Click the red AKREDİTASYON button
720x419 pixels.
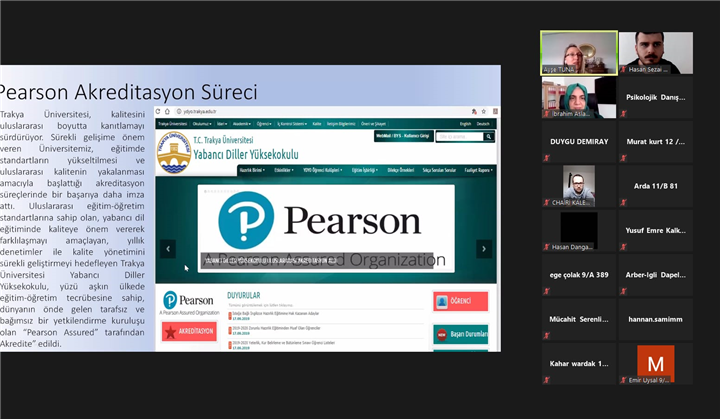coord(189,331)
